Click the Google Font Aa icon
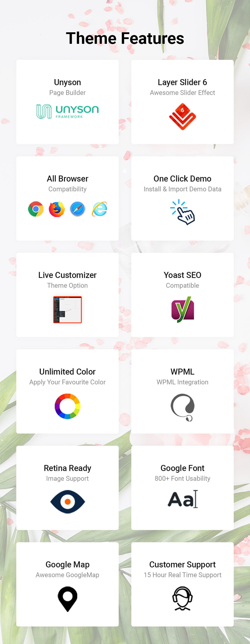The width and height of the screenshot is (250, 644). pyautogui.click(x=183, y=499)
